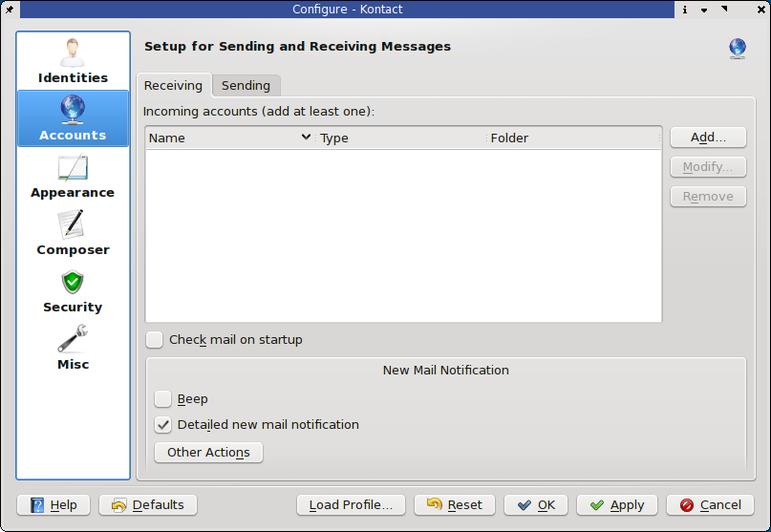This screenshot has height=532, width=771.
Task: Open Misc tools section
Action: [x=73, y=348]
